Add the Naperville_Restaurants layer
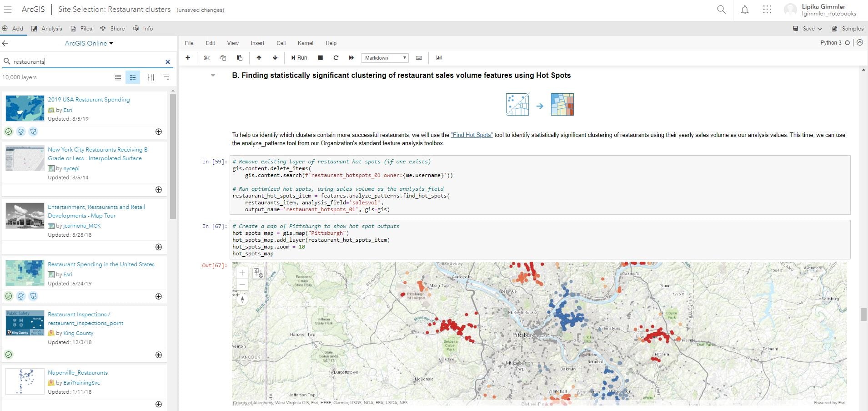This screenshot has width=868, height=411. pyautogui.click(x=159, y=404)
